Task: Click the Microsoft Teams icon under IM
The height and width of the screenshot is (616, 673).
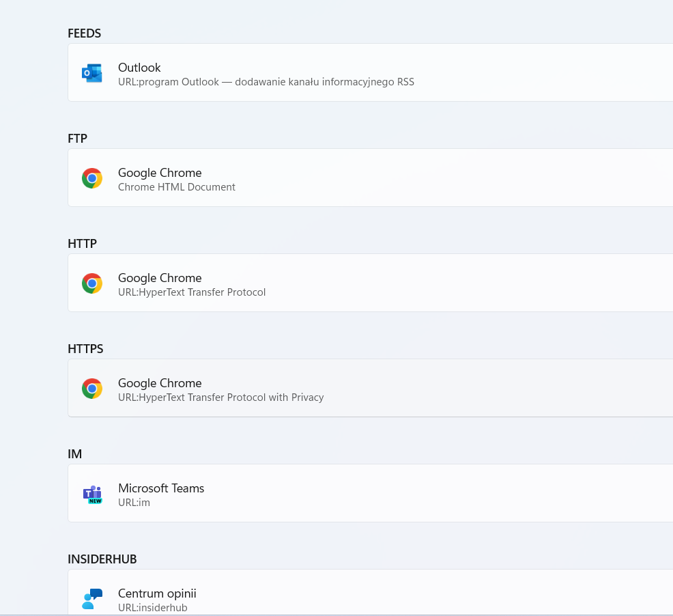Action: click(x=92, y=494)
